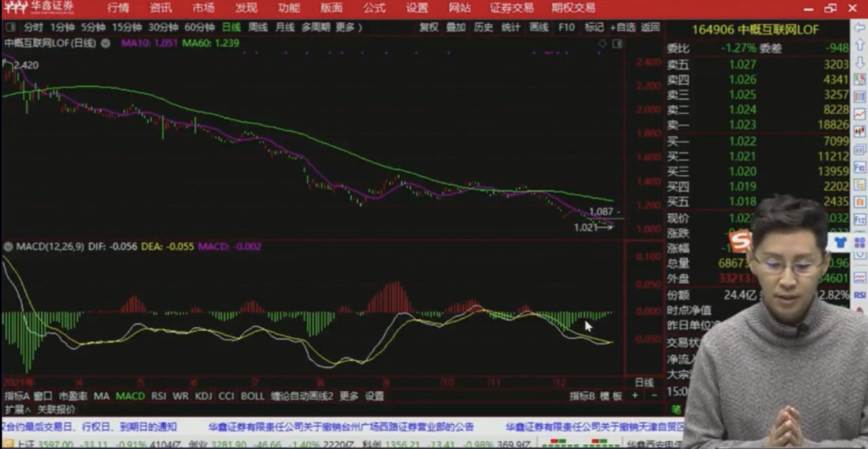
Task: Select the MA indicator in bottom bar
Action: (x=101, y=396)
